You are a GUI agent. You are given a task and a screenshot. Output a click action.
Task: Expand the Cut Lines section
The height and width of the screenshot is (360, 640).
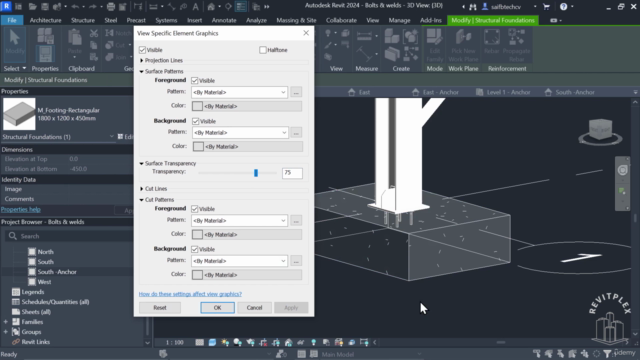[142, 189]
